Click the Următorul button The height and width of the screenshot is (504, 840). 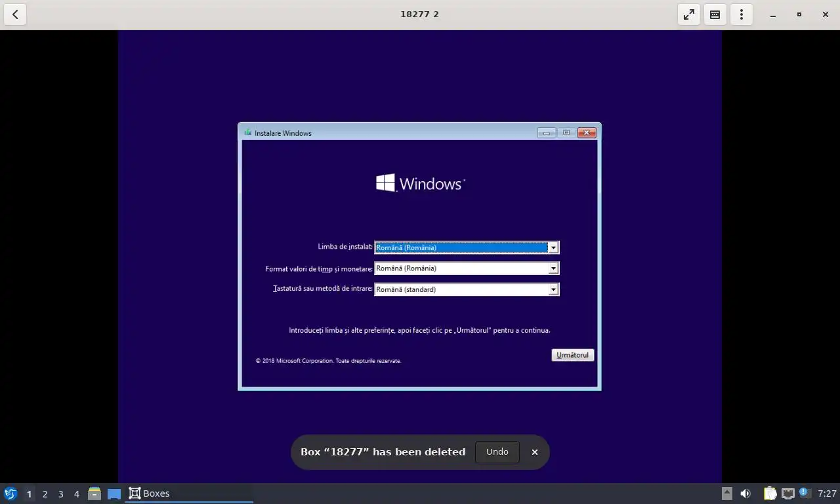pos(573,355)
